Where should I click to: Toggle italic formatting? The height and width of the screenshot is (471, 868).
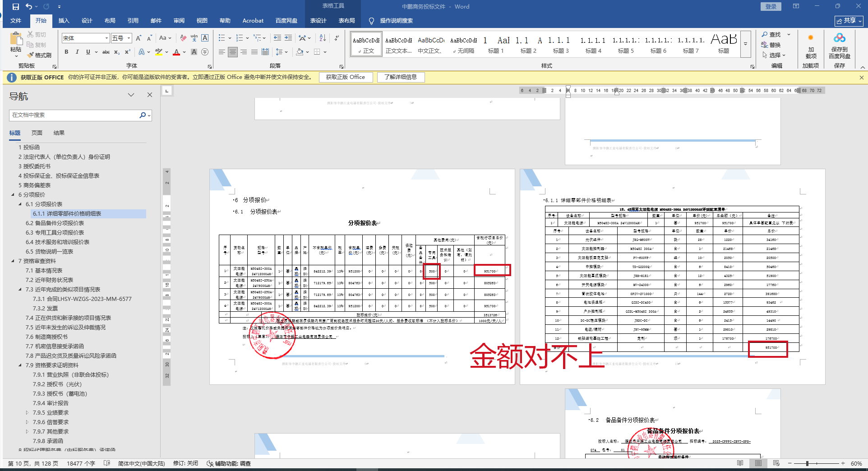(x=77, y=52)
